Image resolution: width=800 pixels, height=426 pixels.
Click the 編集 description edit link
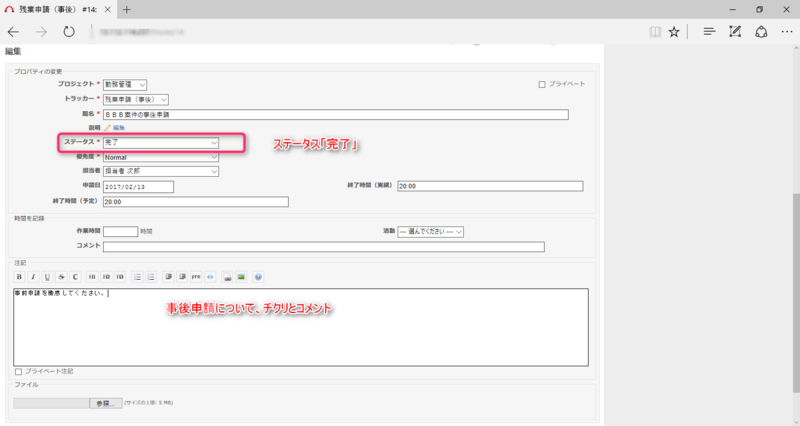pyautogui.click(x=118, y=128)
